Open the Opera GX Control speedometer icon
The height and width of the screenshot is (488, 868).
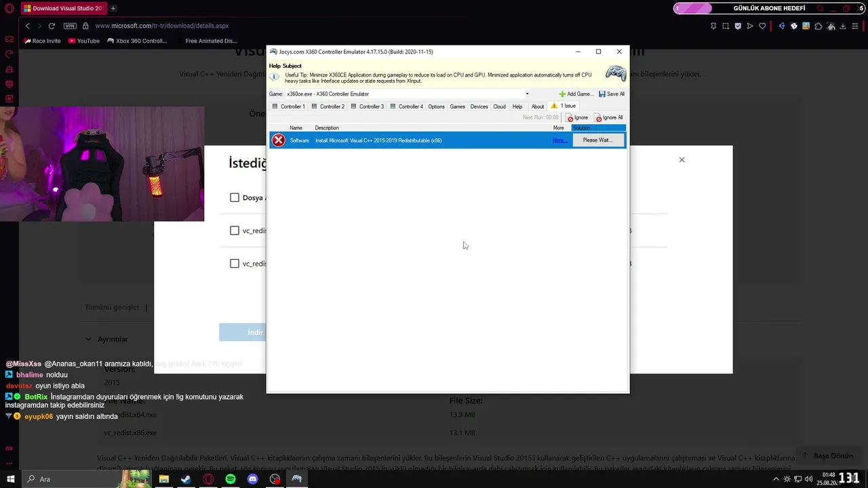[9, 54]
